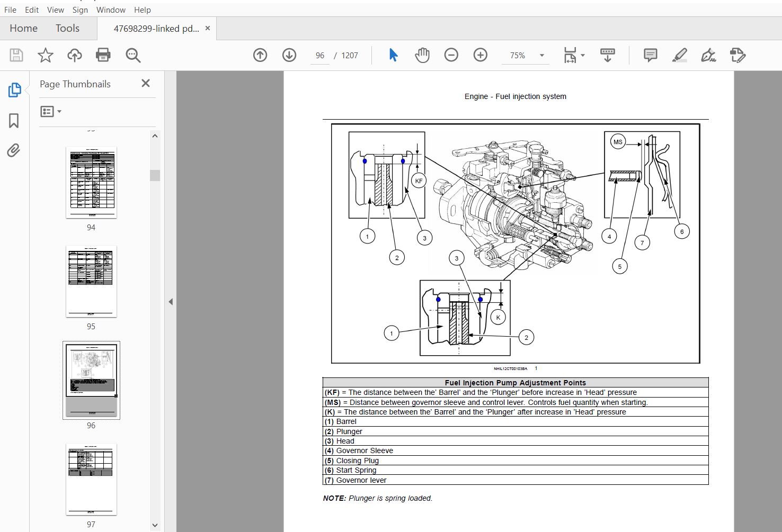Select page 96 thumbnail

(91, 380)
